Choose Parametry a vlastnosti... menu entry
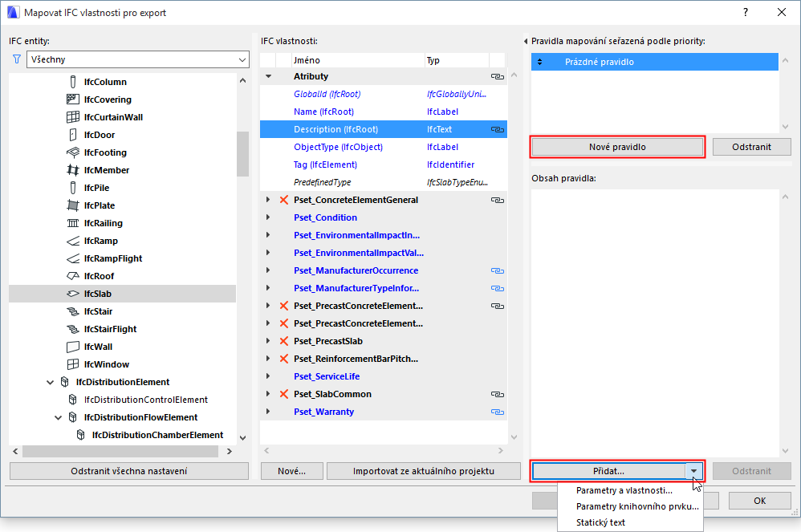Screen dimensions: 801x532 tap(624, 490)
